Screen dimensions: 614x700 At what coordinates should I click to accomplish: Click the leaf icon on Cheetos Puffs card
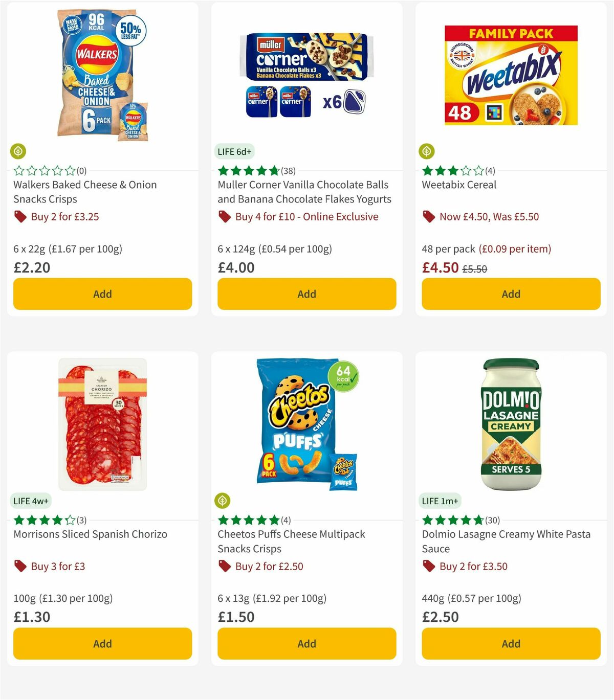click(x=224, y=500)
